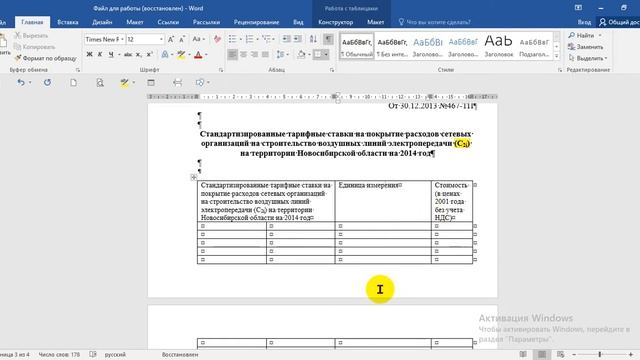Clear all formatting eraser icon
The width and height of the screenshot is (640, 360).
point(217,39)
